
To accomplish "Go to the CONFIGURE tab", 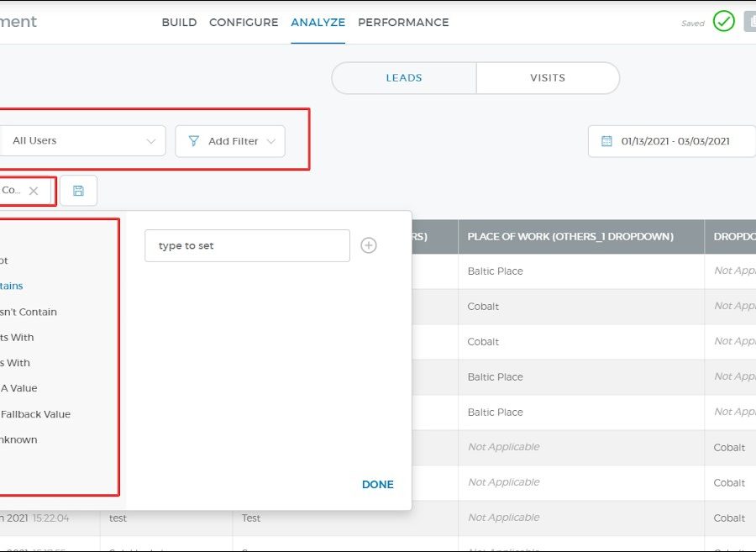I will pyautogui.click(x=244, y=23).
